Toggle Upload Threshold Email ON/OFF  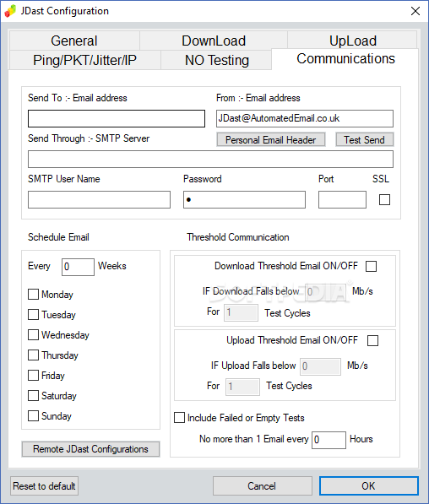[372, 340]
